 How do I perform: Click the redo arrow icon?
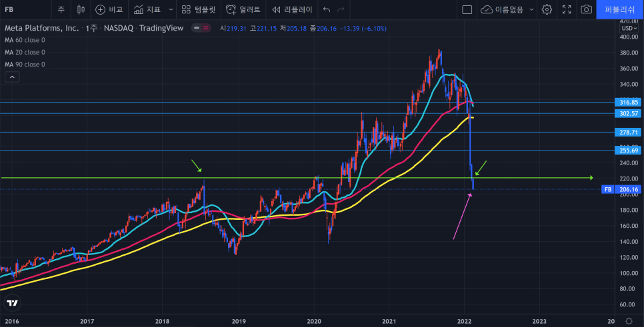coord(341,9)
